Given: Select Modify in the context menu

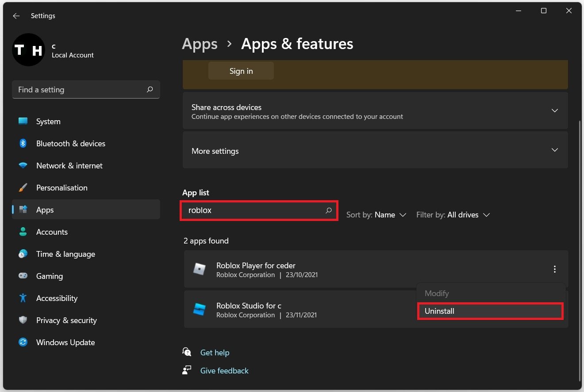Looking at the screenshot, I should coord(437,293).
